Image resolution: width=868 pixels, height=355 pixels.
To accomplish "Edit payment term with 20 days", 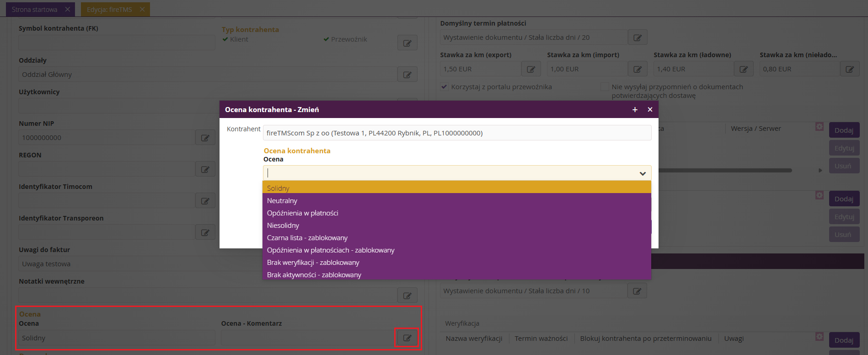I will 638,38.
